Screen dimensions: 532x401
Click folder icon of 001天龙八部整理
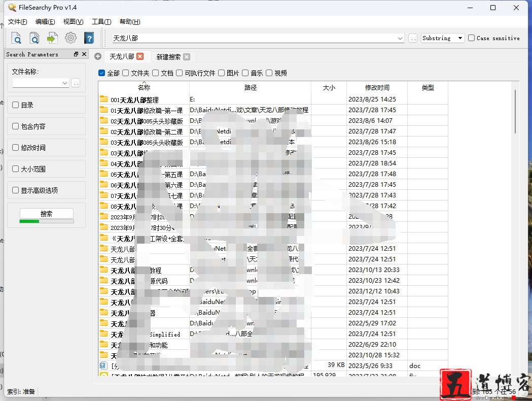(104, 99)
